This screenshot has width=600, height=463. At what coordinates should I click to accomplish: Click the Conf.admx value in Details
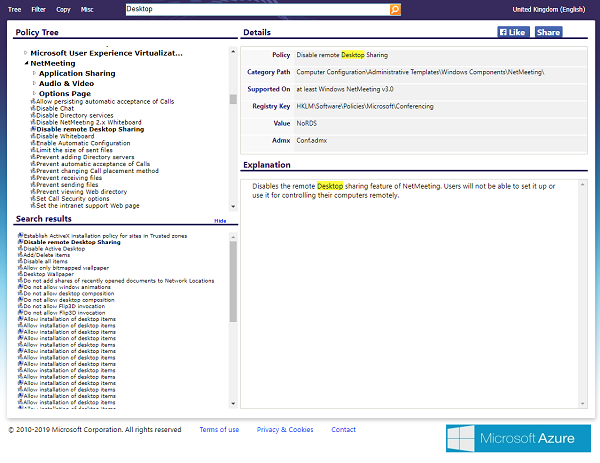click(311, 140)
